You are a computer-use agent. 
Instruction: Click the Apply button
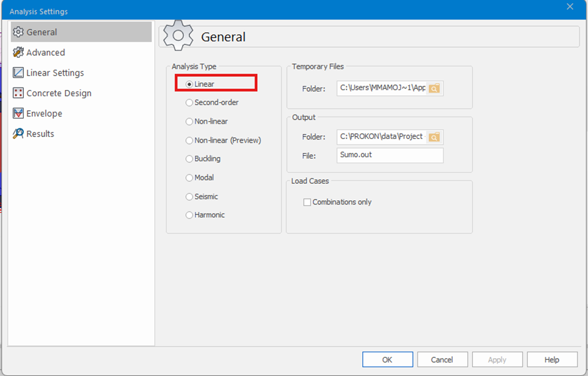coord(497,360)
